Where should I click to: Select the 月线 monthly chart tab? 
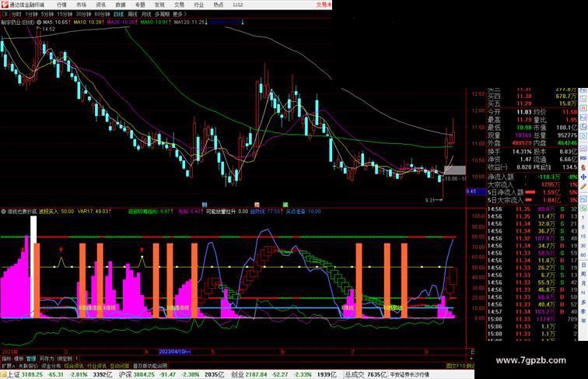pos(146,14)
